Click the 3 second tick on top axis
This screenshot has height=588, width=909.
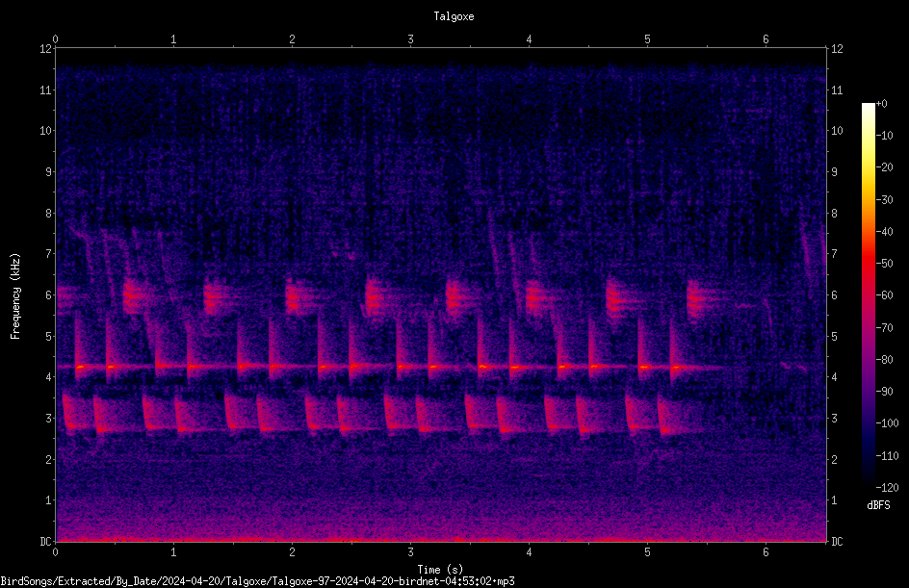pos(410,39)
